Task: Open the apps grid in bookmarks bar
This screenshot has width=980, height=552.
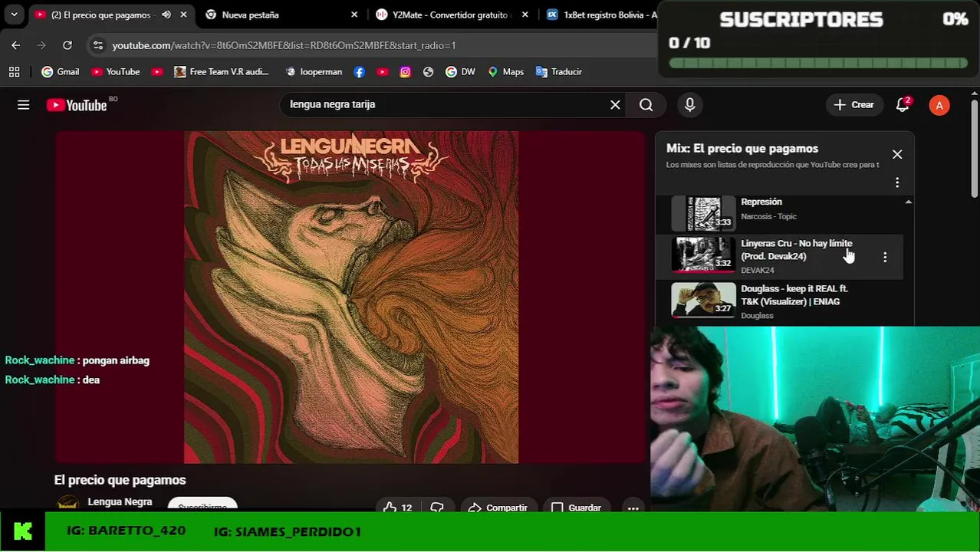Action: [14, 71]
